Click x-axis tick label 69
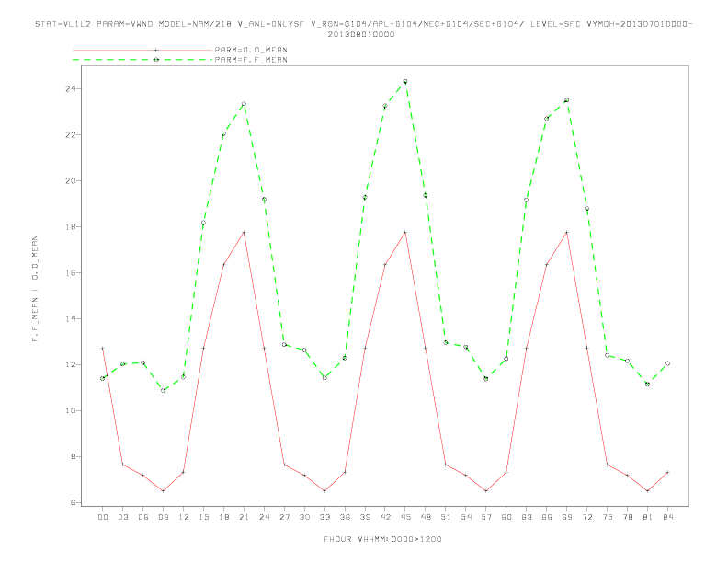This screenshot has width=728, height=563. [567, 517]
